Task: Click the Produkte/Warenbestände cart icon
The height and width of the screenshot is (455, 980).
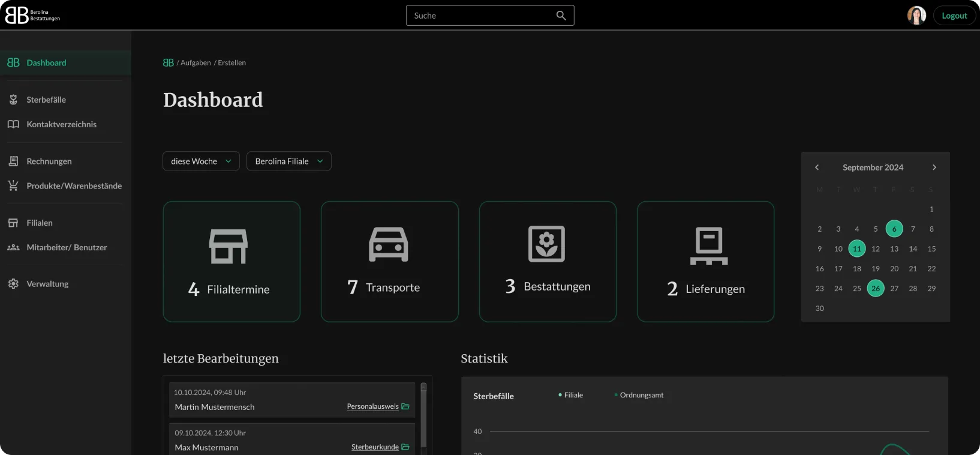Action: [x=13, y=185]
